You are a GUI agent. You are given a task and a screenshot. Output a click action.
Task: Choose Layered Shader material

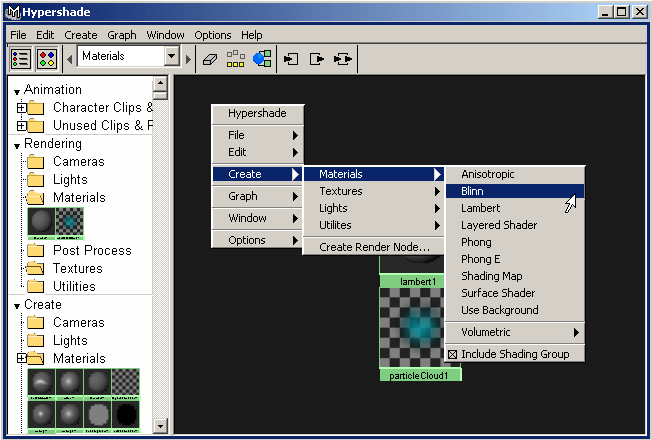coord(515,225)
